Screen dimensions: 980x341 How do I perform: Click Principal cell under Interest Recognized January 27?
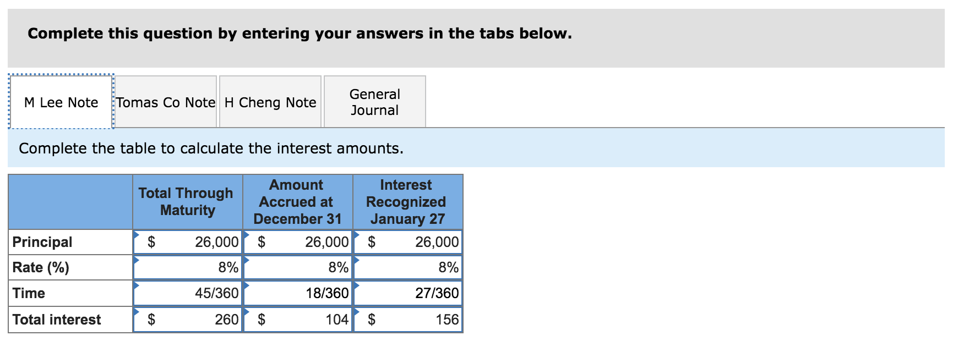coord(408,242)
